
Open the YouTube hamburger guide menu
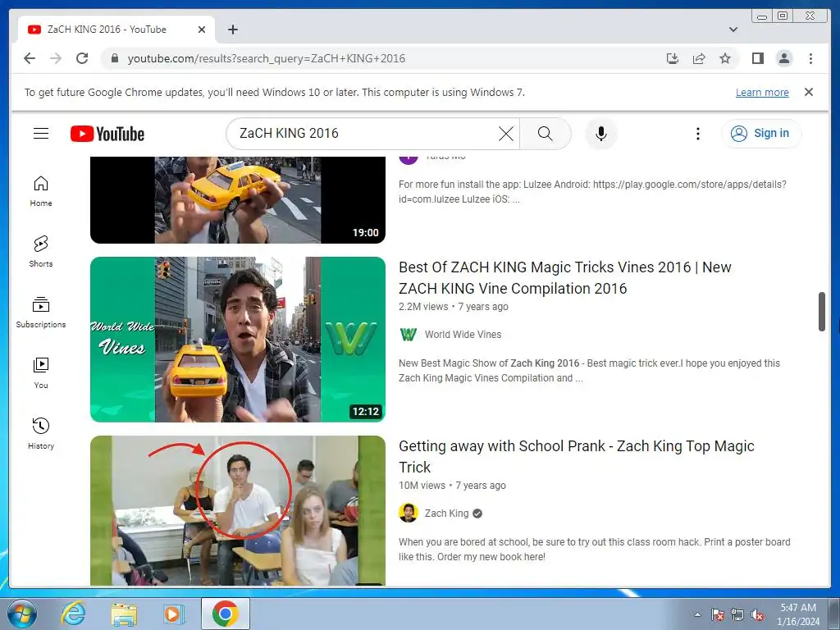41,134
